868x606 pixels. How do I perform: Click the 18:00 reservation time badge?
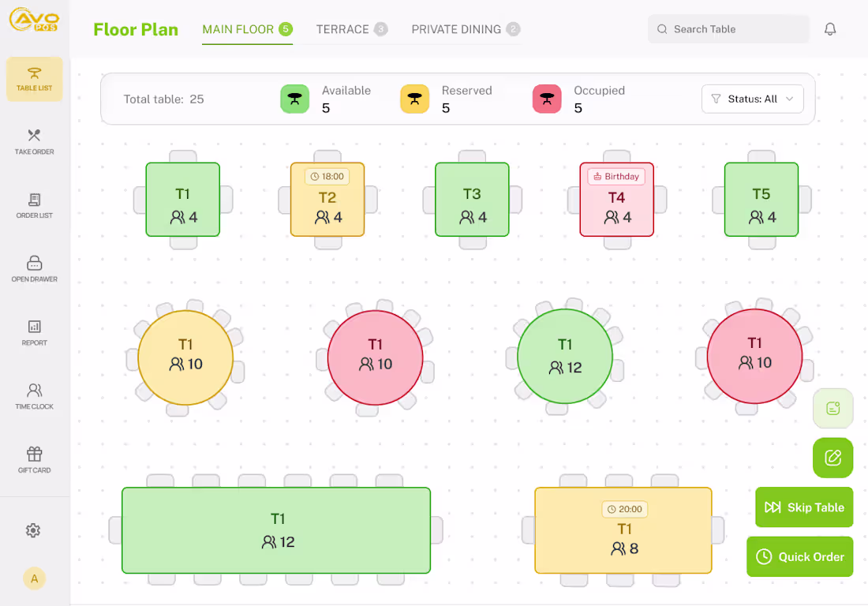click(x=327, y=177)
